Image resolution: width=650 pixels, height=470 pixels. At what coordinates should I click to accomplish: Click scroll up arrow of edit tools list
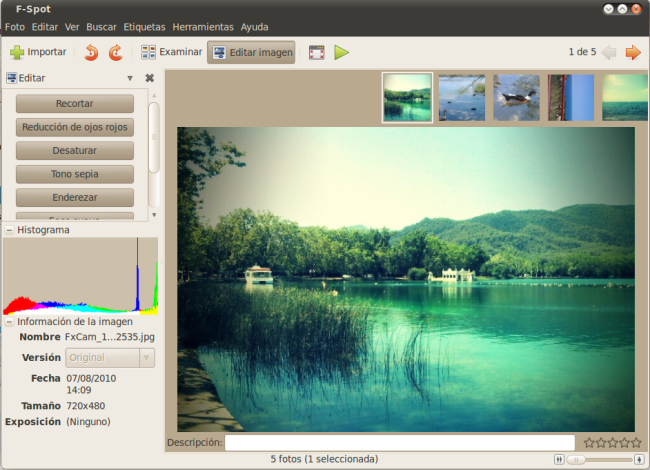(154, 96)
